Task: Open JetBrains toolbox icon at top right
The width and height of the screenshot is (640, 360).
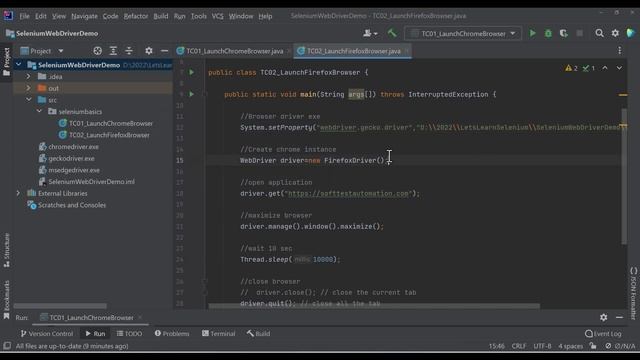Action: pyautogui.click(x=631, y=33)
